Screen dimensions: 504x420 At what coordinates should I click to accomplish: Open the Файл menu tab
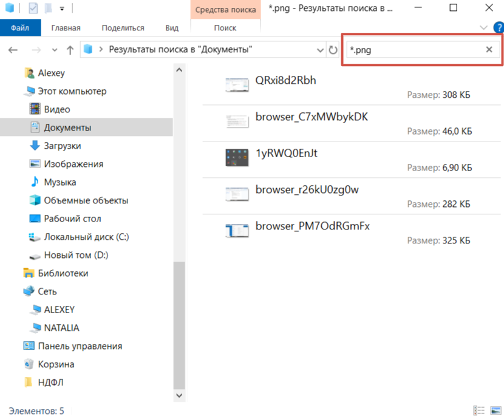pos(20,28)
